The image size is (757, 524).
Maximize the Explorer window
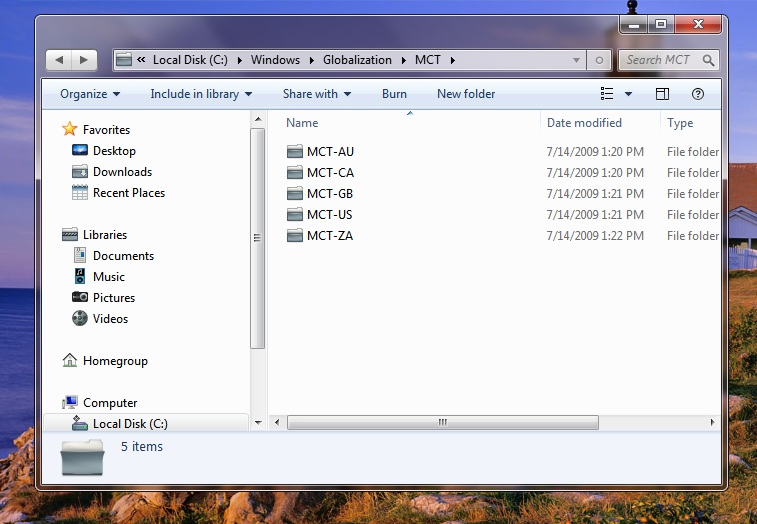tap(661, 24)
